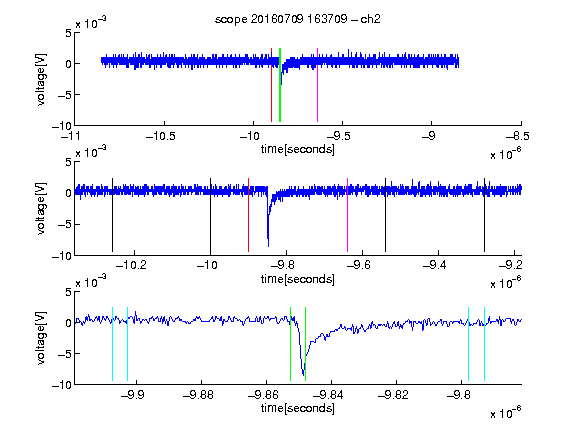Click the -9.86 tick label on bottom plot

(x=262, y=395)
